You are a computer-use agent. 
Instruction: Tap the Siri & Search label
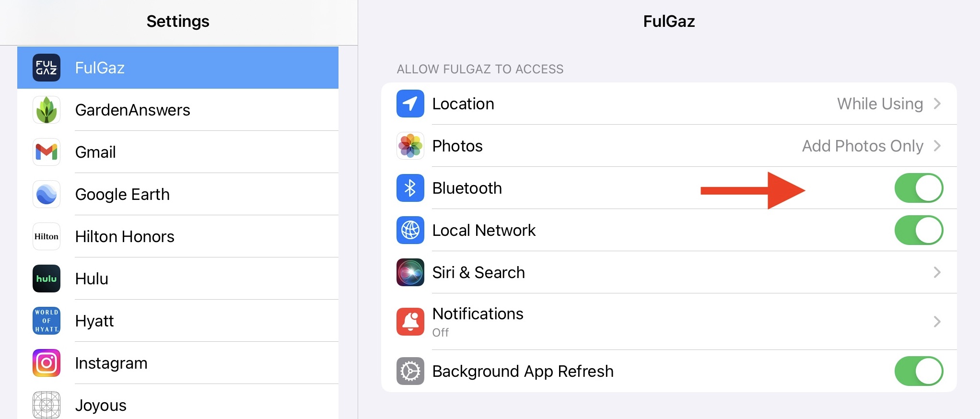point(478,272)
